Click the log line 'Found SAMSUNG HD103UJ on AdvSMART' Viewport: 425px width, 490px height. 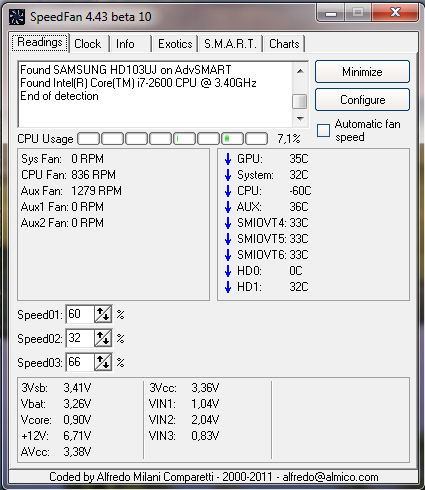tap(126, 70)
